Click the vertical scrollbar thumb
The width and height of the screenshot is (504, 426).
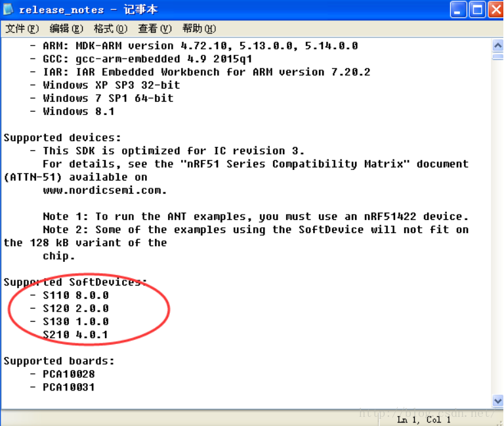pyautogui.click(x=497, y=57)
